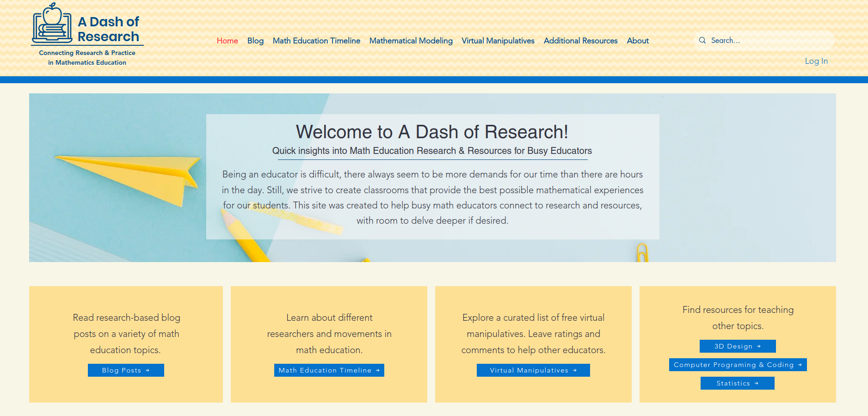Viewport: 868px width, 416px height.
Task: Click the arrow icon on Blog Posts button
Action: (148, 370)
